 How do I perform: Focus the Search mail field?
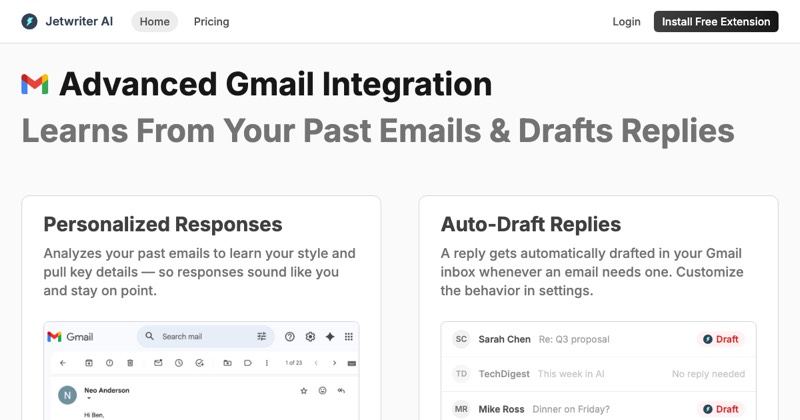pyautogui.click(x=206, y=336)
